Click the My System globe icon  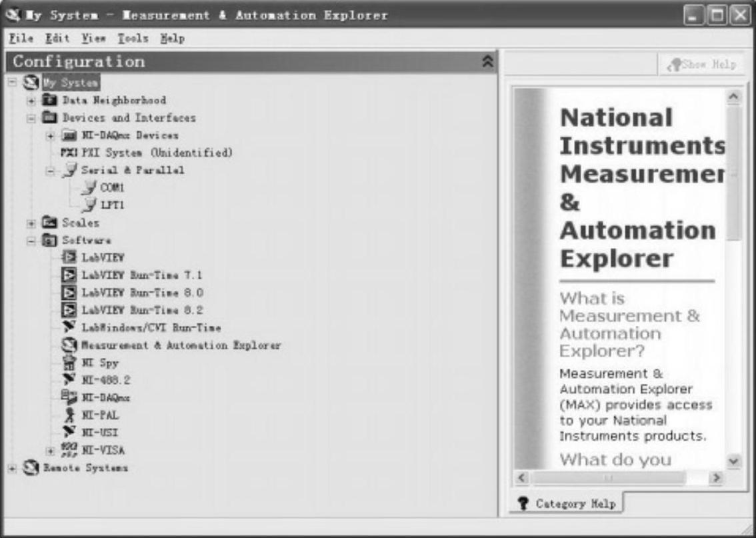pyautogui.click(x=31, y=83)
